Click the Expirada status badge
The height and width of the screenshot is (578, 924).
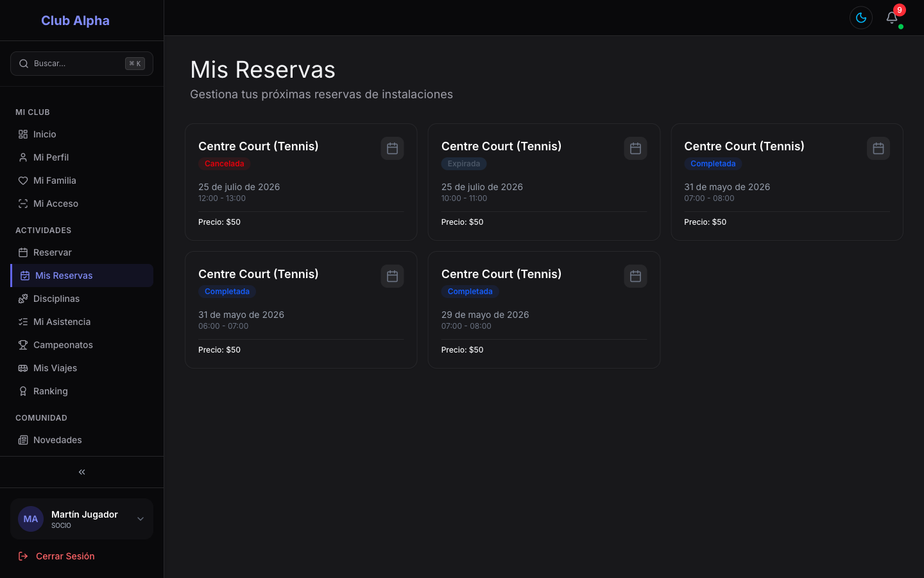(464, 164)
